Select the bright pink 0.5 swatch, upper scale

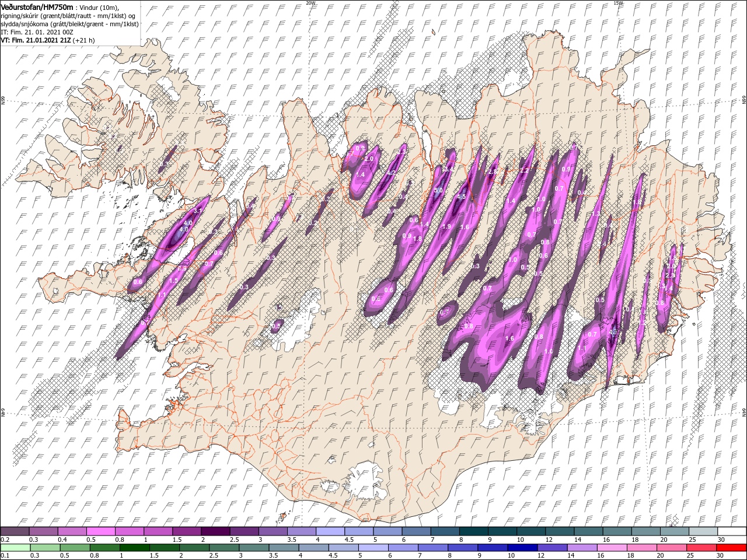coord(100,531)
